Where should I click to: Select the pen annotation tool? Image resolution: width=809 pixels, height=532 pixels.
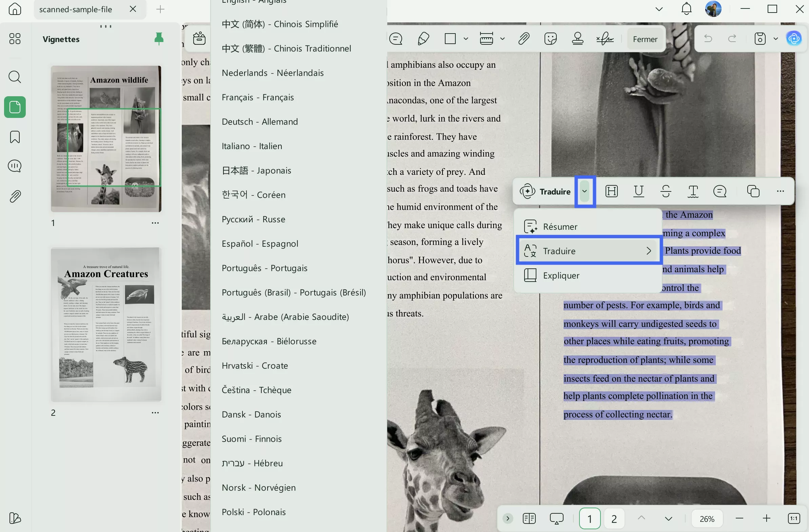pyautogui.click(x=423, y=38)
